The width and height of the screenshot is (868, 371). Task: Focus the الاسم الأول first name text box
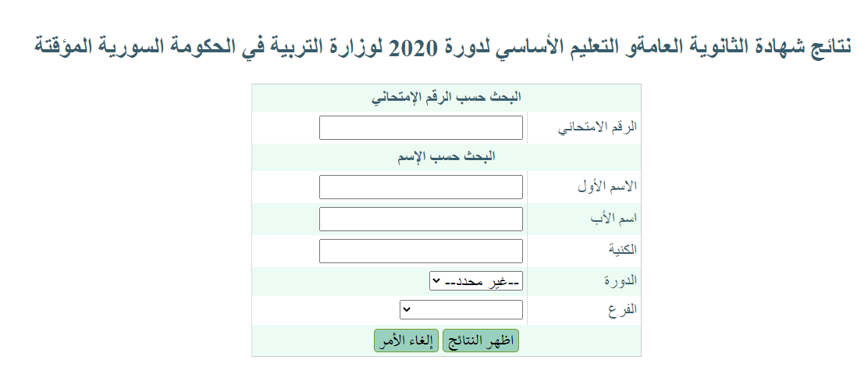click(421, 187)
